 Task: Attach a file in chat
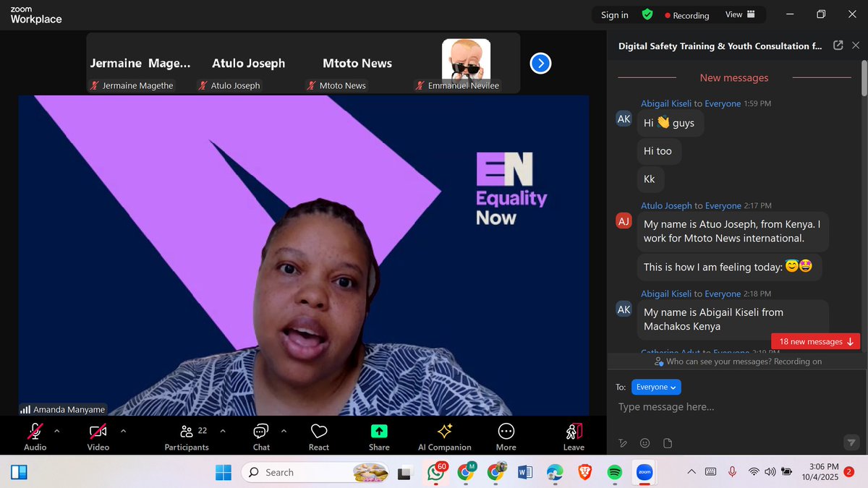pyautogui.click(x=668, y=443)
